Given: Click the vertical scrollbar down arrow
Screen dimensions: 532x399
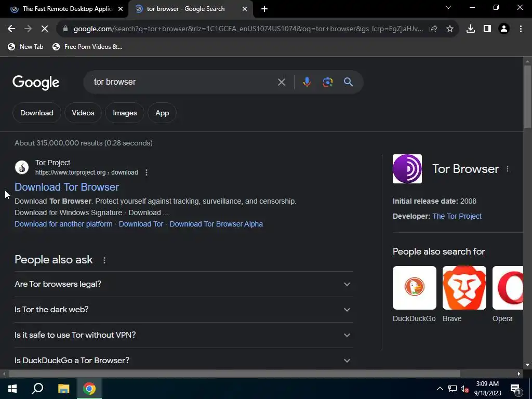Looking at the screenshot, I should point(527,365).
